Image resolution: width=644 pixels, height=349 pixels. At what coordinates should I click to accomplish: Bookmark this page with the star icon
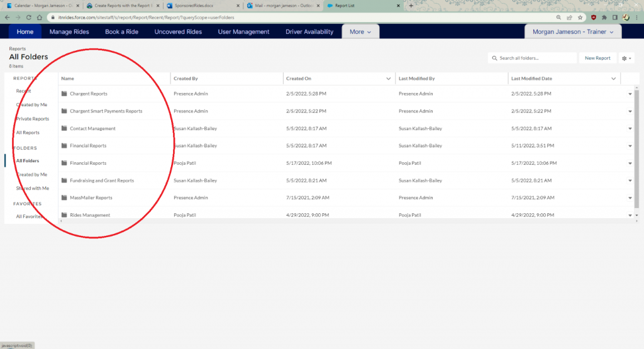[x=579, y=18]
